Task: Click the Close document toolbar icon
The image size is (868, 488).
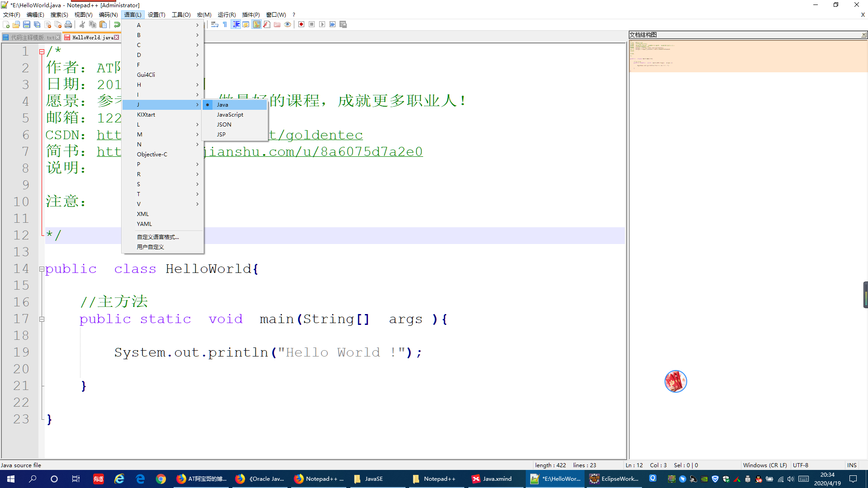Action: pos(47,24)
